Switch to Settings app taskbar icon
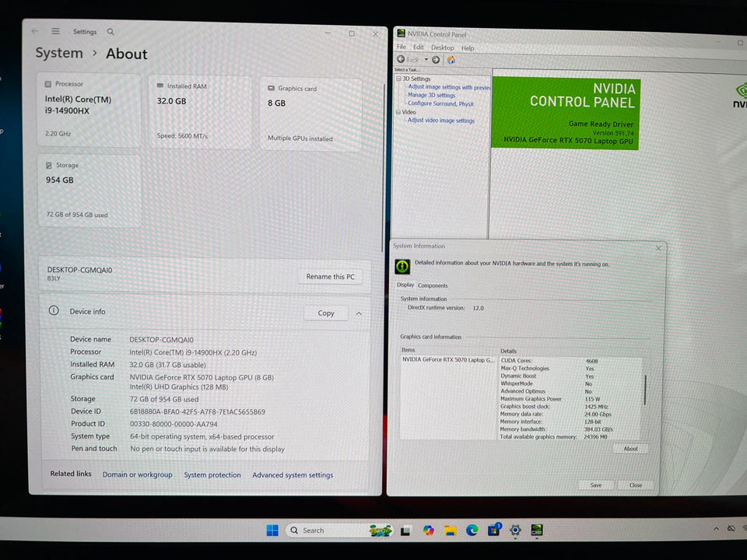The image size is (747, 560). tap(515, 530)
